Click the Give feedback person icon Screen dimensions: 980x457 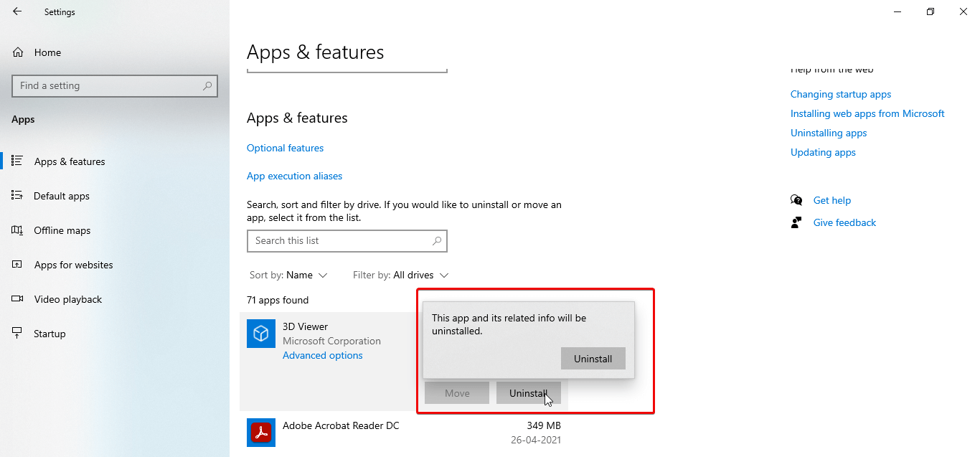click(796, 222)
